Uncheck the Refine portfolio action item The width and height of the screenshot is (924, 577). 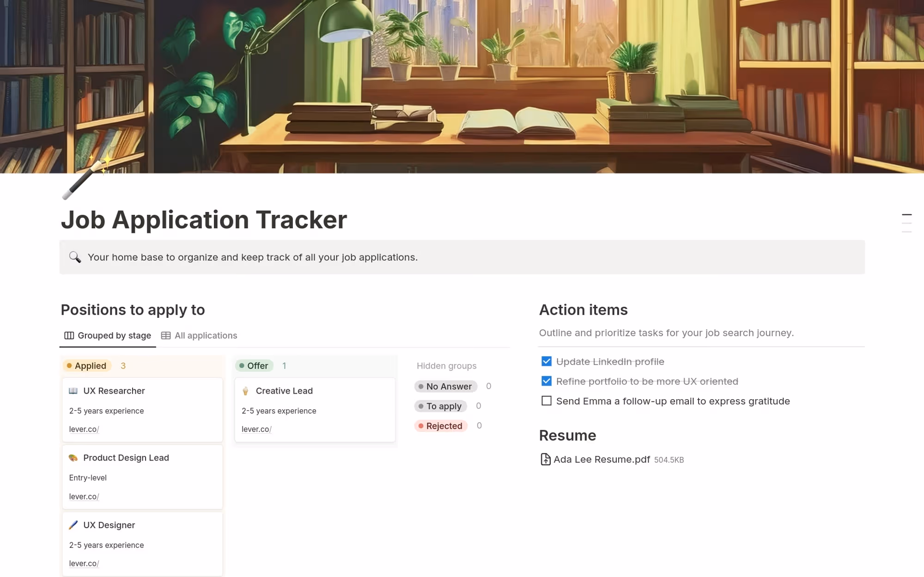click(546, 381)
